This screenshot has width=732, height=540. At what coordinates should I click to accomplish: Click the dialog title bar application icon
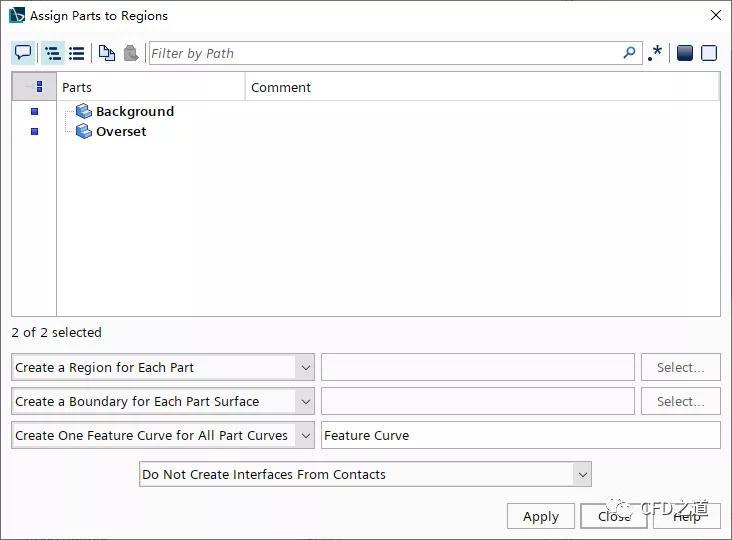[x=17, y=15]
